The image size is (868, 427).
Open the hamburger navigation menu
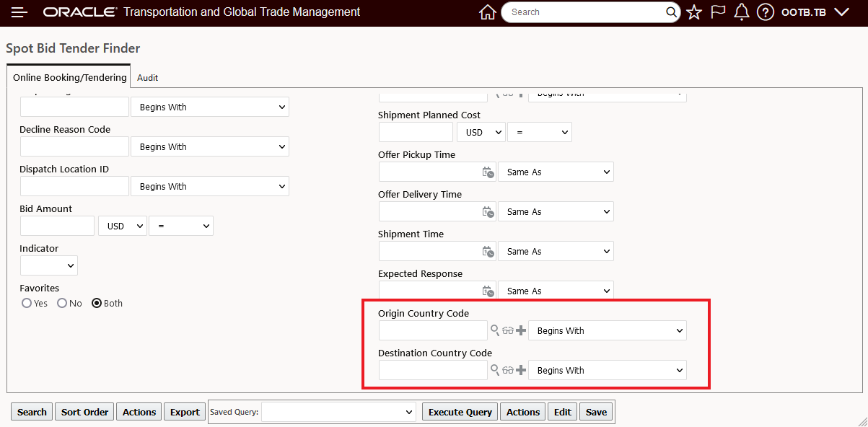click(x=19, y=12)
